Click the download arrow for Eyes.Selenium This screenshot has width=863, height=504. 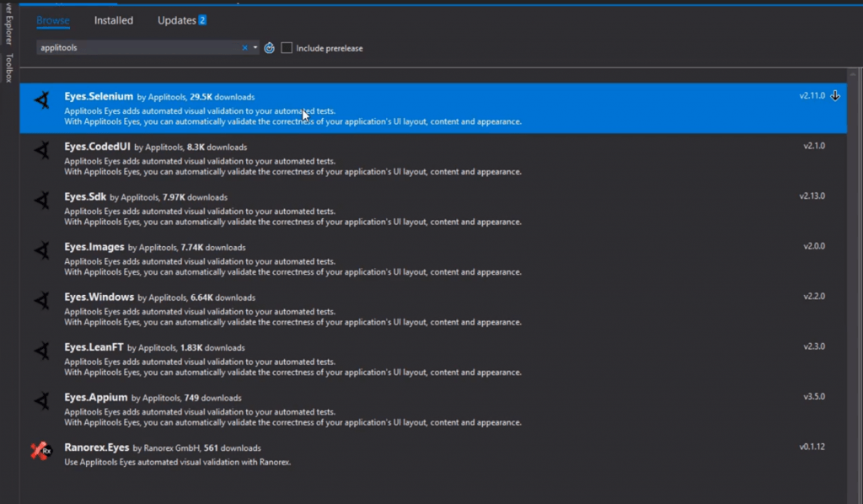coord(835,96)
